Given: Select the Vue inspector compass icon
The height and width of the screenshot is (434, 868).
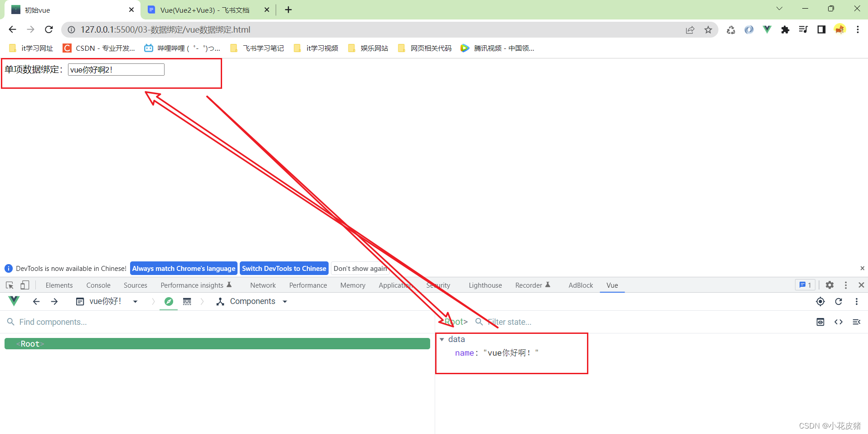Looking at the screenshot, I should [169, 301].
